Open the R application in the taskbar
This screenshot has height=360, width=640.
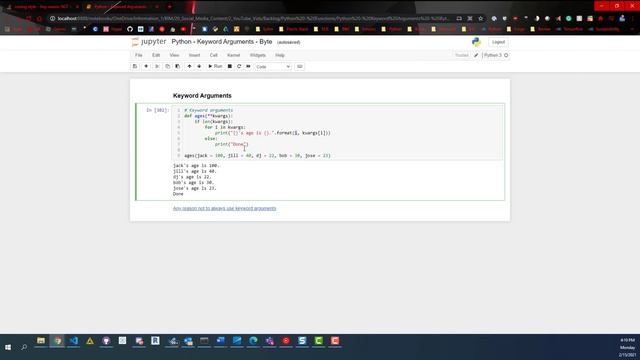pyautogui.click(x=155, y=341)
